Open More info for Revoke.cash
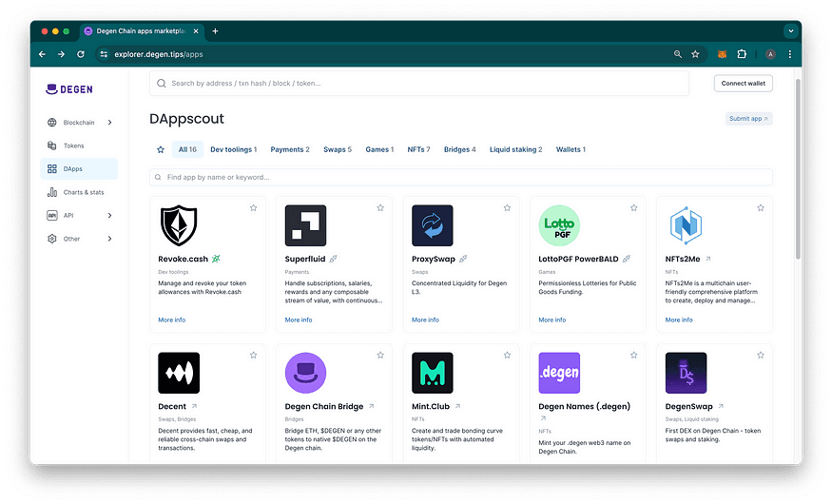 tap(172, 320)
